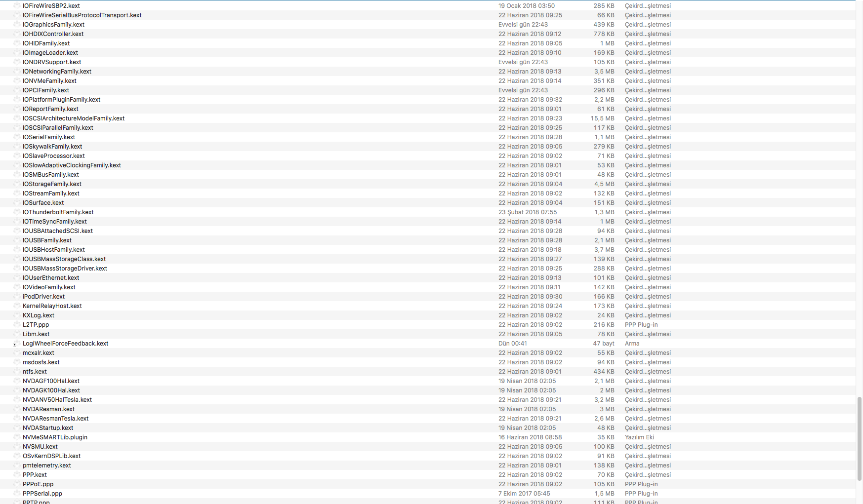Click the iPodDriver.kext file icon

click(17, 297)
